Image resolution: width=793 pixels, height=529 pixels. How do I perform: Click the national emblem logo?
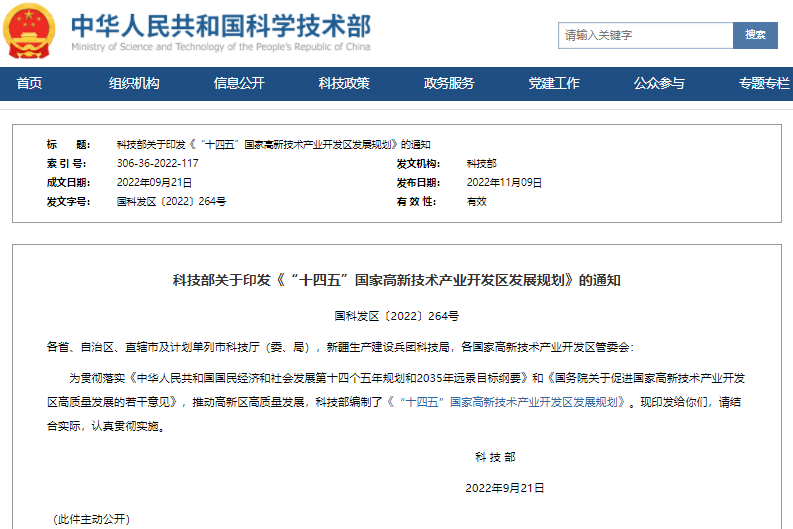[30, 32]
